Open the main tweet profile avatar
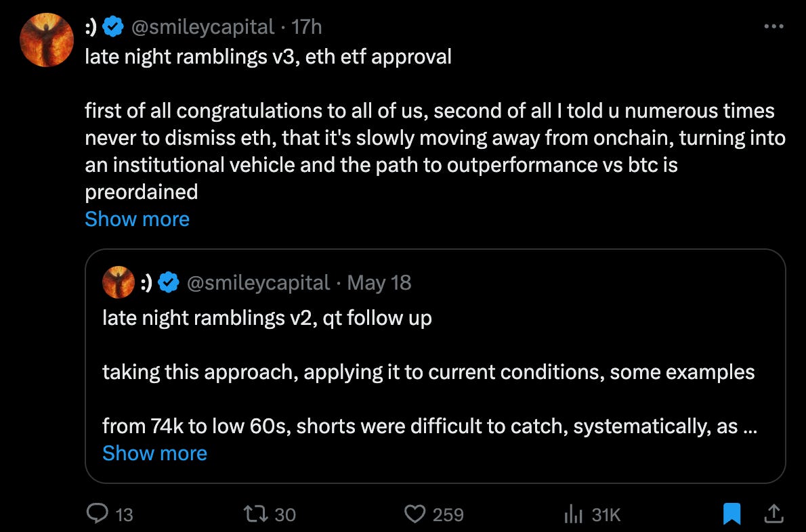Screen dimensions: 806x532 47,40
